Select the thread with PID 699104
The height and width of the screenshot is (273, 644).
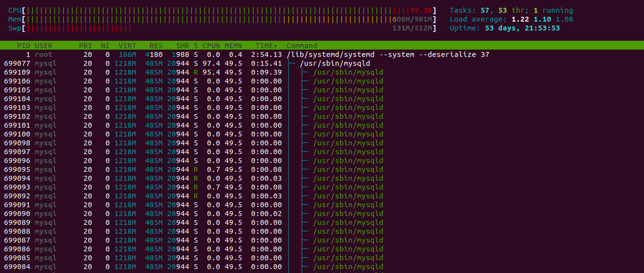click(322, 99)
